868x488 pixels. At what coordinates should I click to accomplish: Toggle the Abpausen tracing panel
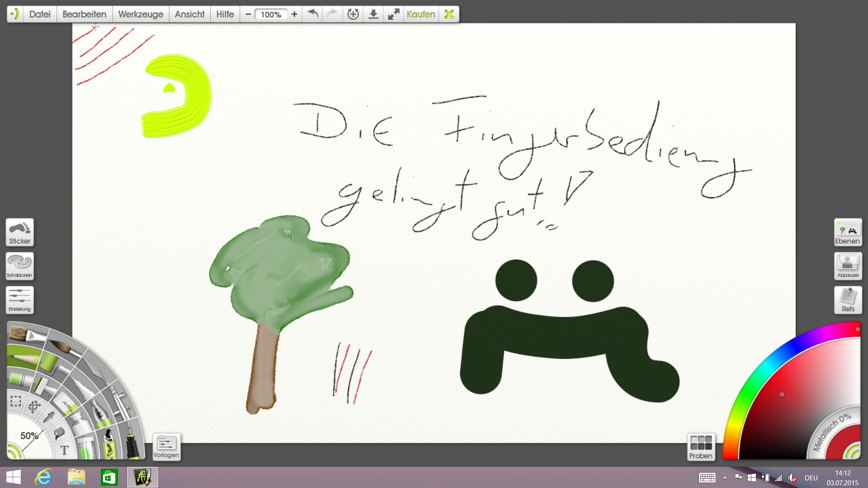[848, 266]
